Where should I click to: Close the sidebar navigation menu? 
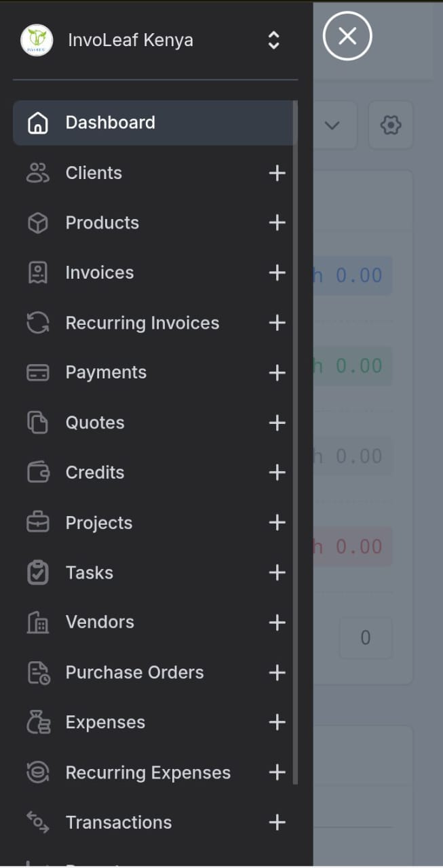[x=347, y=36]
